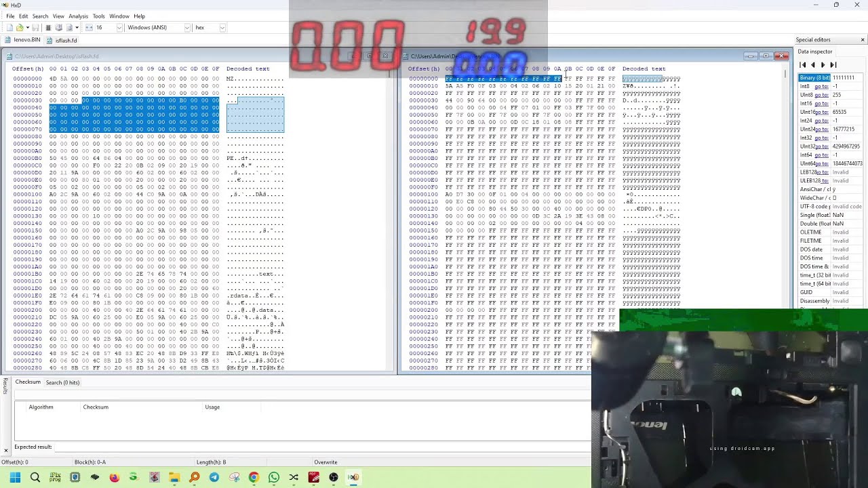This screenshot has width=868, height=488.
Task: Jump to first byte in Data inspector
Action: coord(803,65)
